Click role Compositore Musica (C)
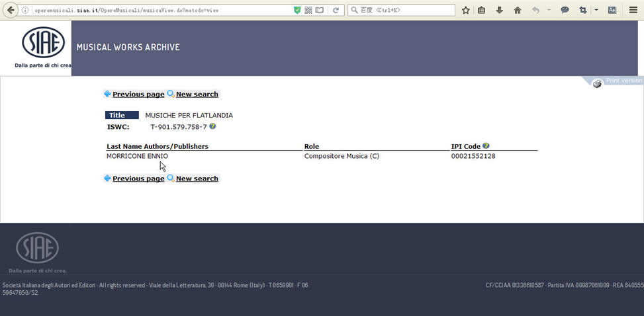The width and height of the screenshot is (644, 316). 342,157
